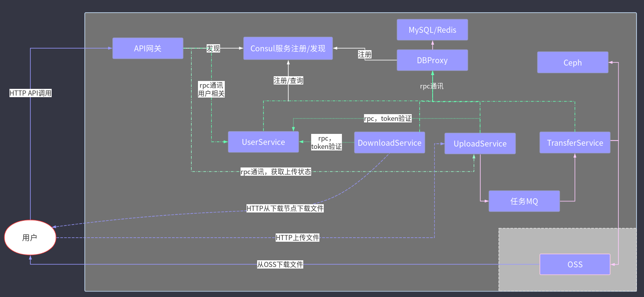Viewport: 644px width, 297px height.
Task: Select the MySQL/Redis node
Action: [432, 30]
